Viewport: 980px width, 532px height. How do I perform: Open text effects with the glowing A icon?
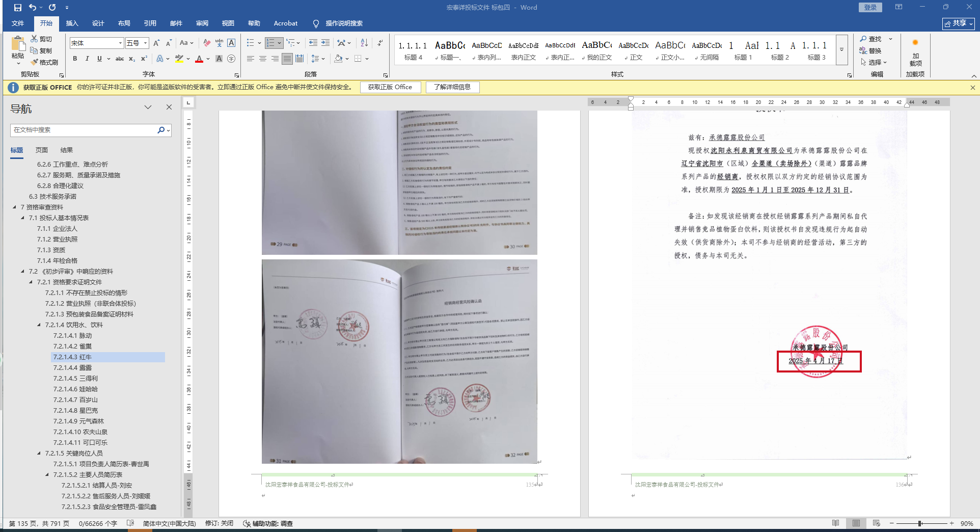pos(160,59)
